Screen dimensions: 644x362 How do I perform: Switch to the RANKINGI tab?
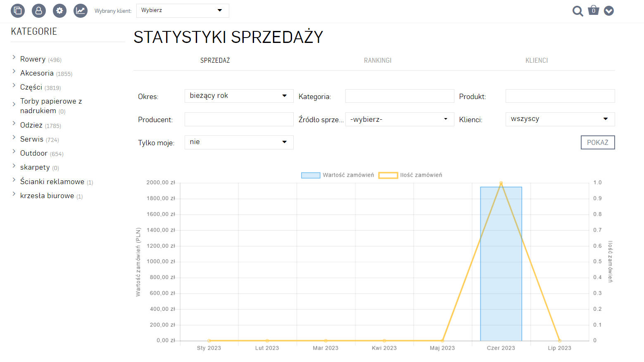377,60
